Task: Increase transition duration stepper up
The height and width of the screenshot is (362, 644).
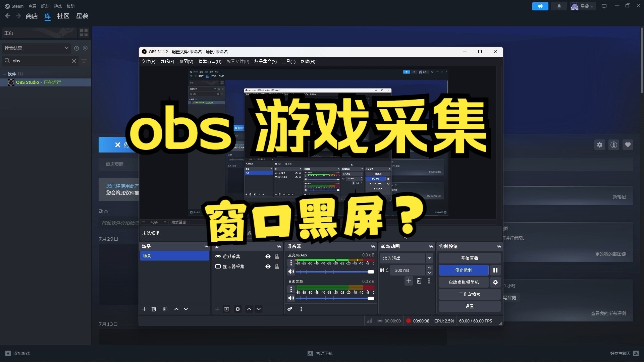Action: pos(429,267)
